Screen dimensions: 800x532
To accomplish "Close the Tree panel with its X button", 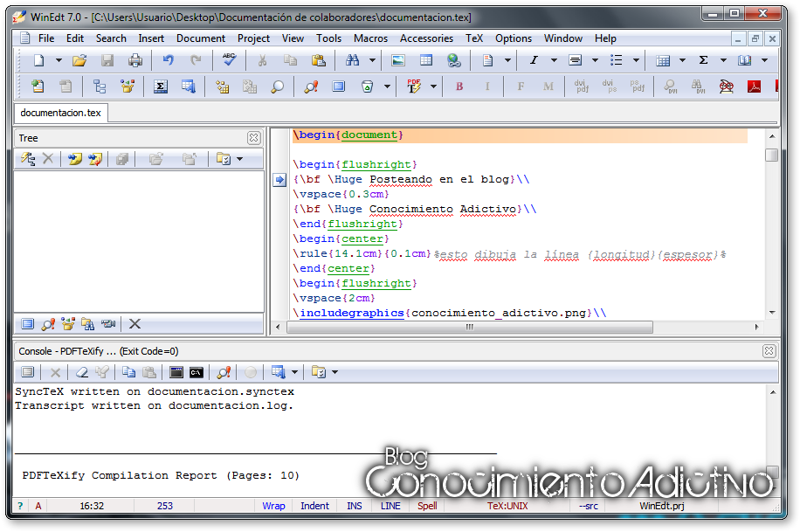I will pos(253,138).
